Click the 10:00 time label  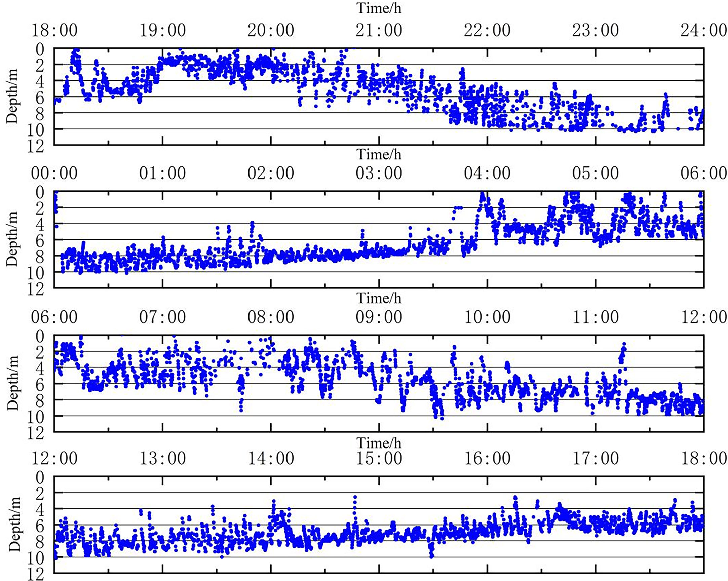tap(487, 317)
